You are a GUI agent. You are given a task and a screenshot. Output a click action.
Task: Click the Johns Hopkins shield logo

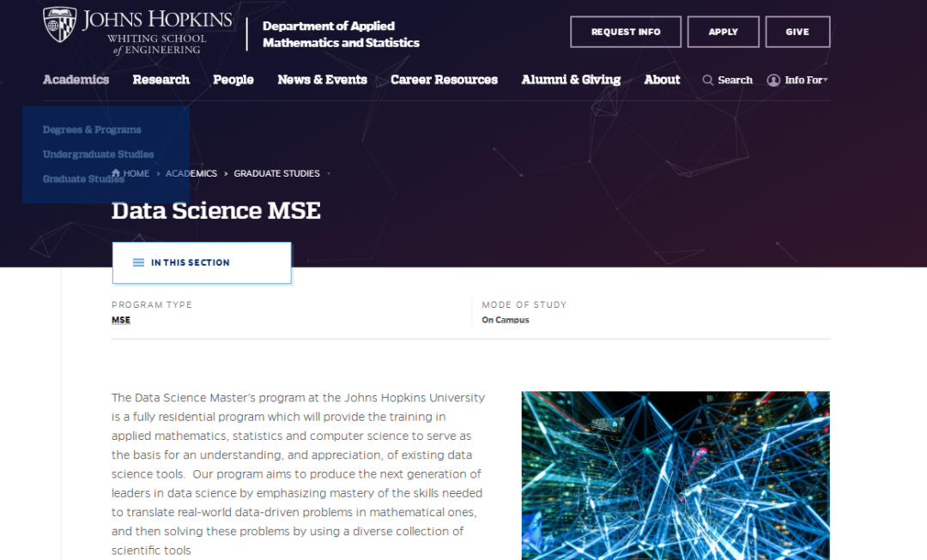coord(60,25)
